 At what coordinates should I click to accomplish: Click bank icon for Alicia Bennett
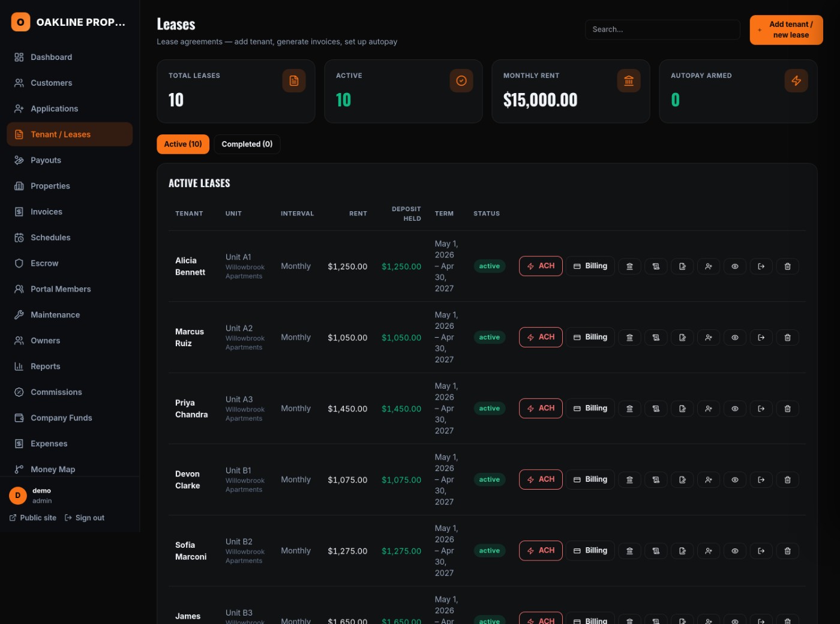[629, 266]
